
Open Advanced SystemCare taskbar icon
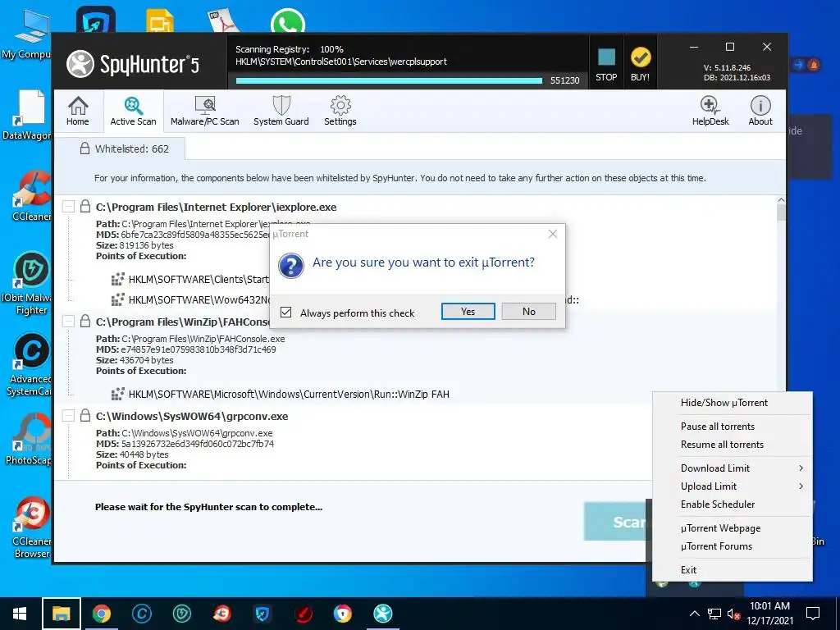(x=141, y=614)
